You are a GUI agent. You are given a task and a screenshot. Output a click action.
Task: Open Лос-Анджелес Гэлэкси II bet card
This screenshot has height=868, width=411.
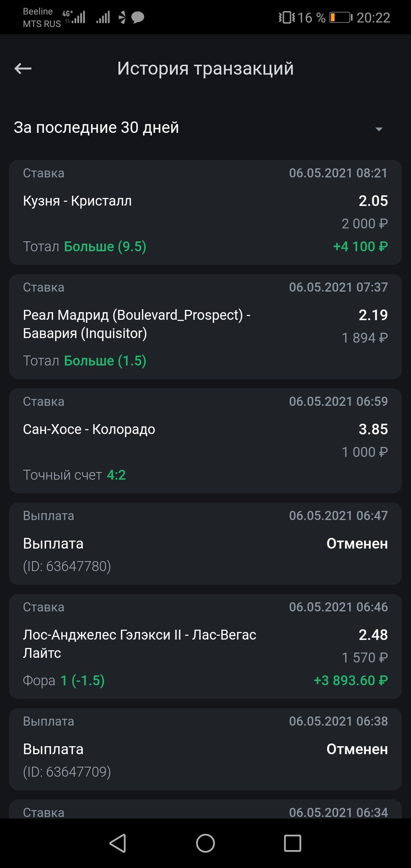pos(205,646)
